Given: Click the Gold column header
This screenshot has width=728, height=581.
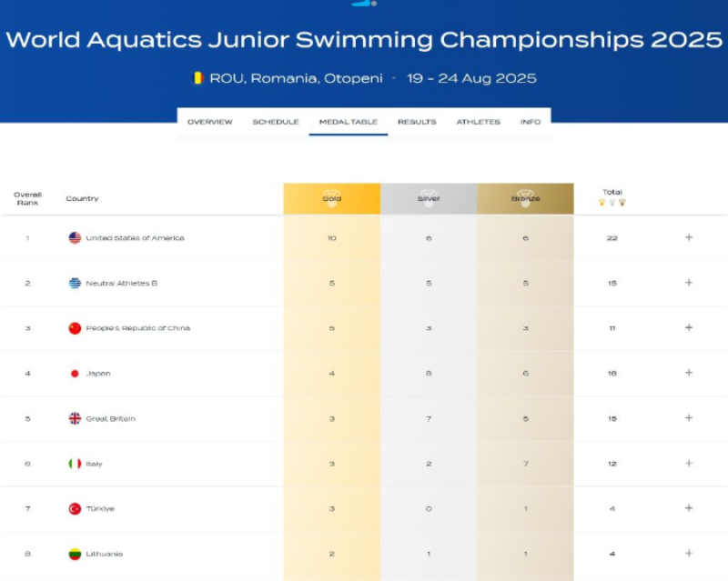Looking at the screenshot, I should pyautogui.click(x=331, y=199).
